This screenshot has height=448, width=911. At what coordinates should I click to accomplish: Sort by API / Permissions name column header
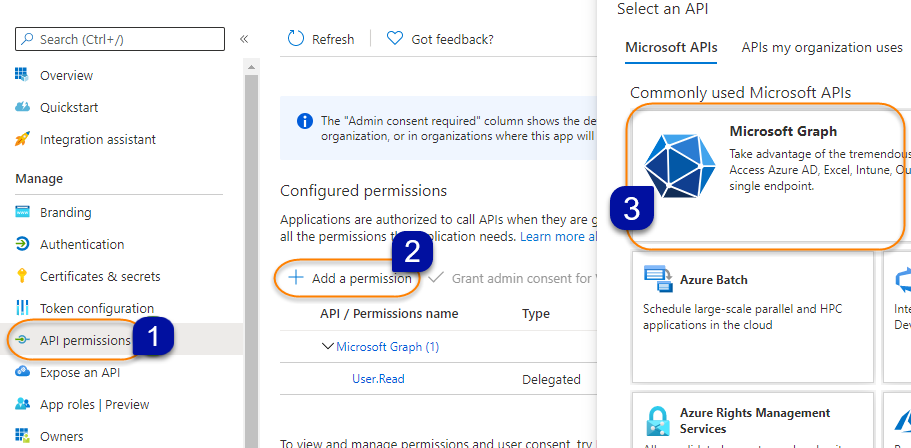[389, 314]
